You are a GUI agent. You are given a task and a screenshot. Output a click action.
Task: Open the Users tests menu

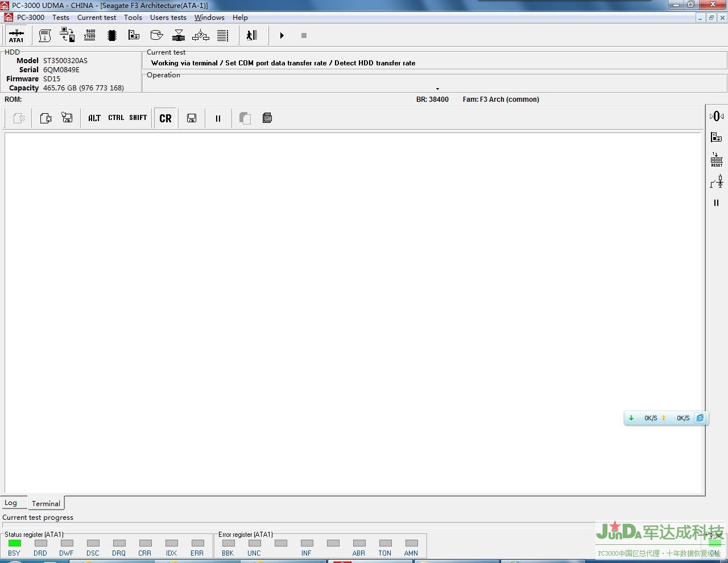168,18
